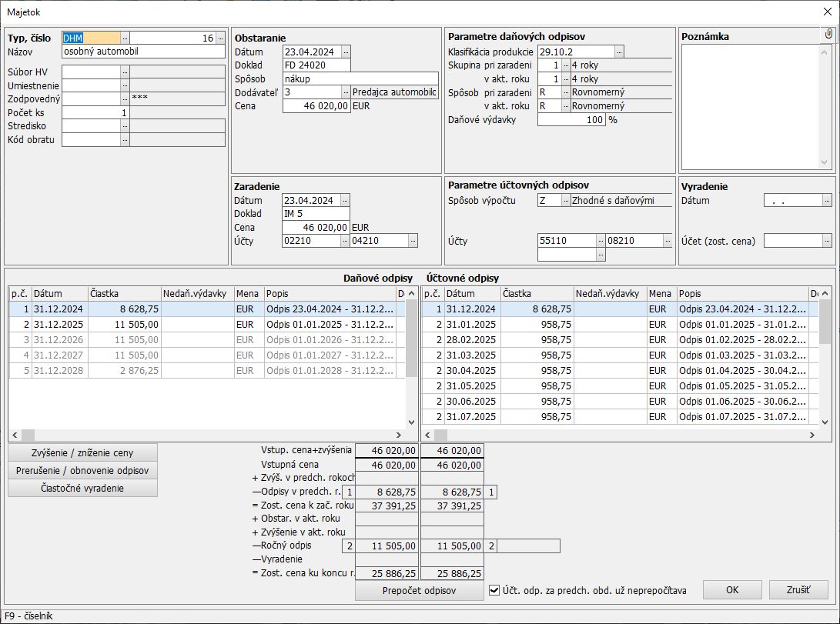This screenshot has width=840, height=624.
Task: Open Zaradenie Dátum picker dropdown
Action: 346,200
